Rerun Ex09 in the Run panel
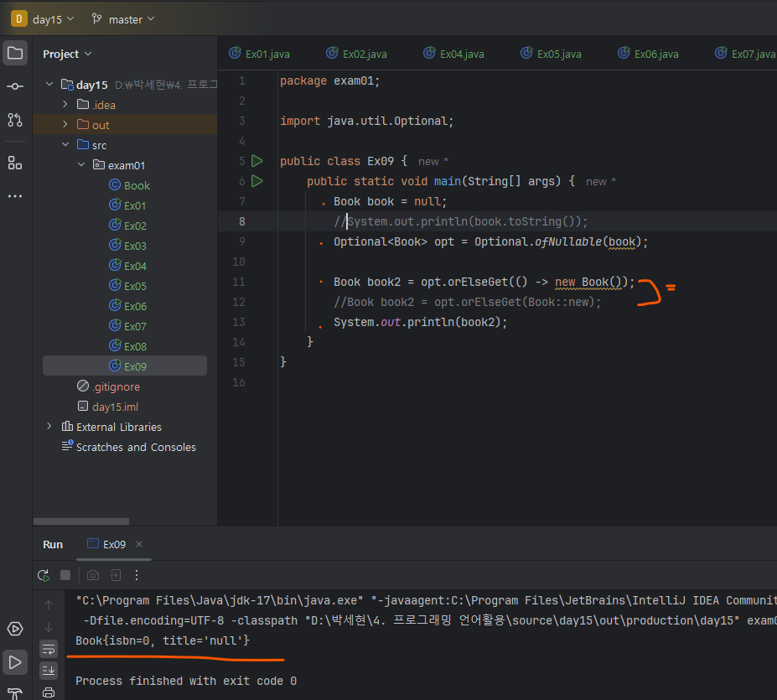Screen dimensions: 777x700 [x=43, y=575]
